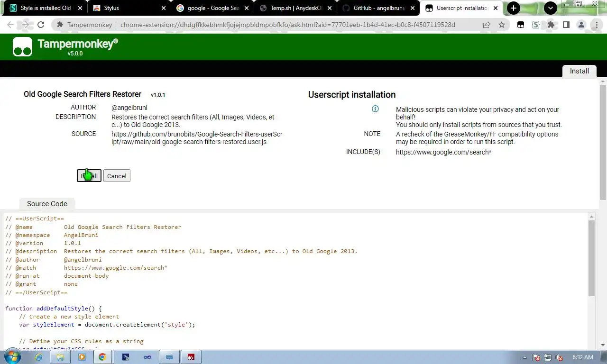The height and width of the screenshot is (364, 607).
Task: Open Internet Explorer from the taskbar
Action: pos(38,357)
